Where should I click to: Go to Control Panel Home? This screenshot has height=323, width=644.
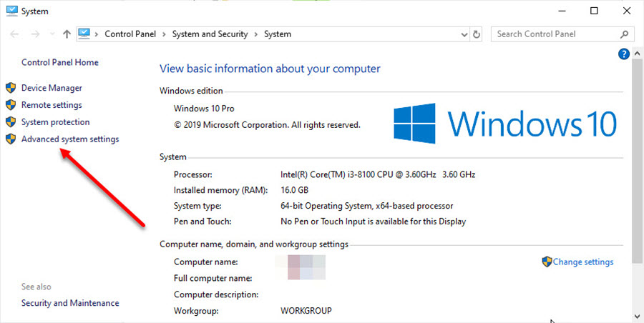(x=60, y=62)
